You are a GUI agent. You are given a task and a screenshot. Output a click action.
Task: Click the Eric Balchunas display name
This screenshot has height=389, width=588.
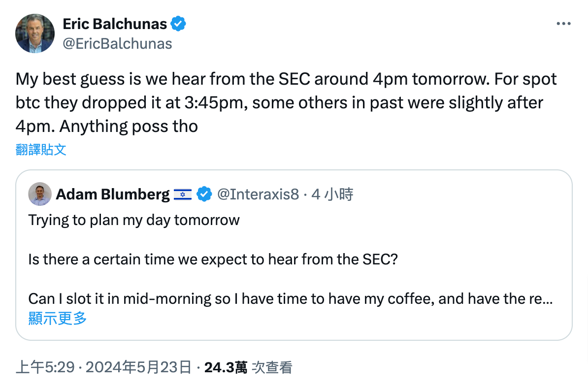115,24
